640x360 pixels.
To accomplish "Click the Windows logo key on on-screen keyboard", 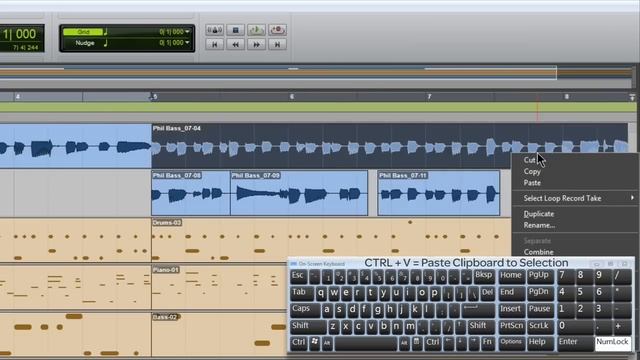I will coord(314,343).
